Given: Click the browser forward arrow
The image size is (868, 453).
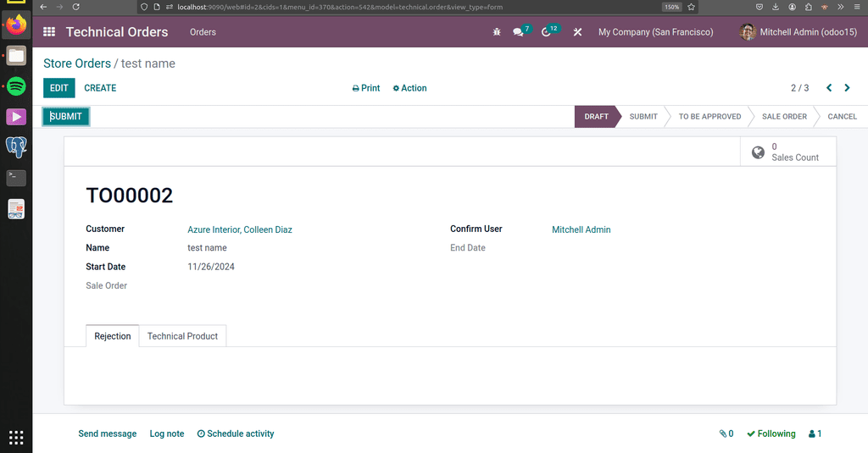Looking at the screenshot, I should (59, 7).
